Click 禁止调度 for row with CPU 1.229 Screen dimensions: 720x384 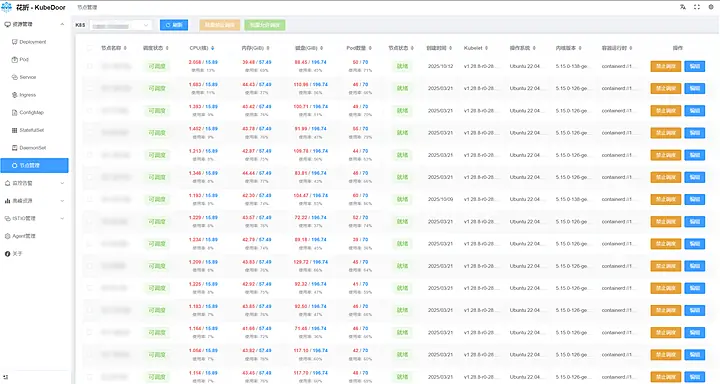[x=665, y=221]
